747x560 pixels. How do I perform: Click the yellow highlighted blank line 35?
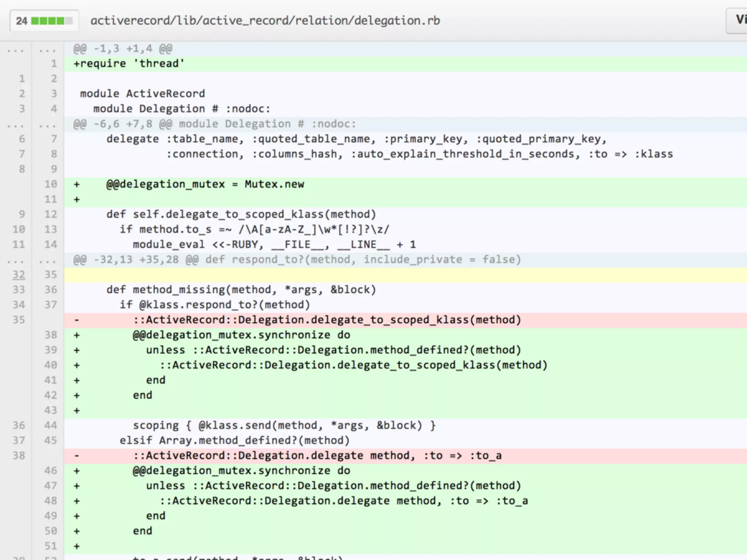point(401,275)
